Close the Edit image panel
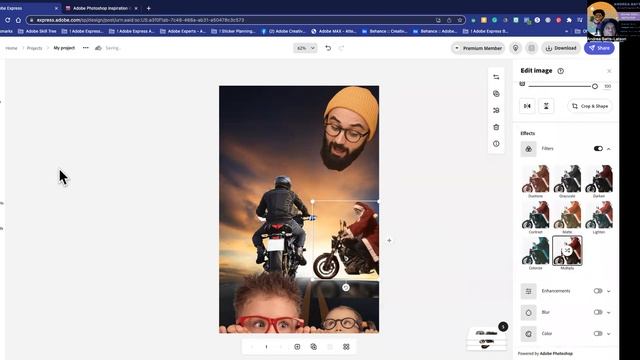 (x=609, y=71)
